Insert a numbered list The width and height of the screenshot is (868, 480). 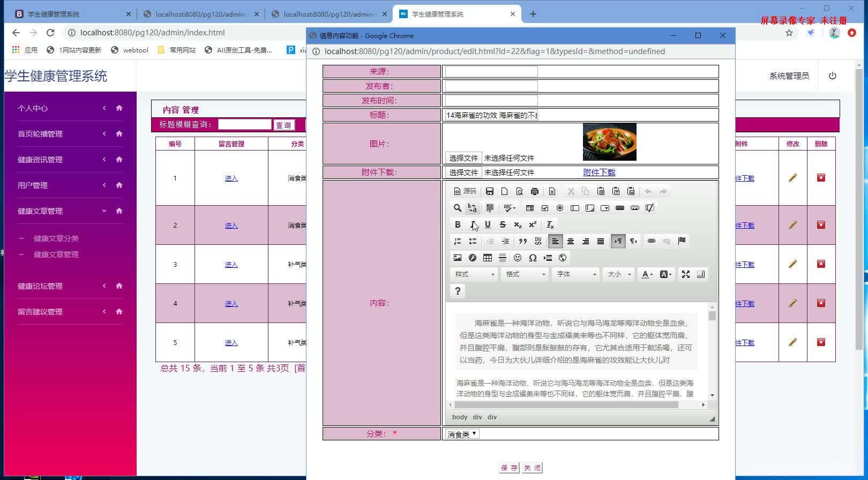coord(458,241)
